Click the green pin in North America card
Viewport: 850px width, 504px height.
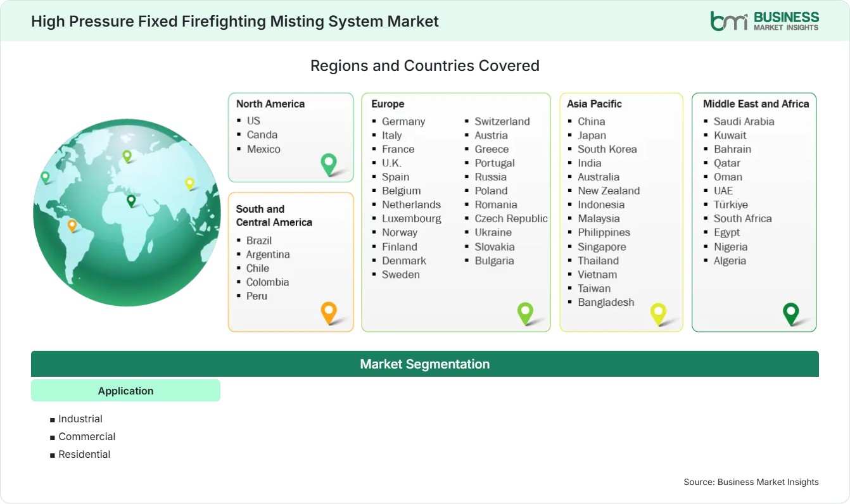[x=329, y=165]
